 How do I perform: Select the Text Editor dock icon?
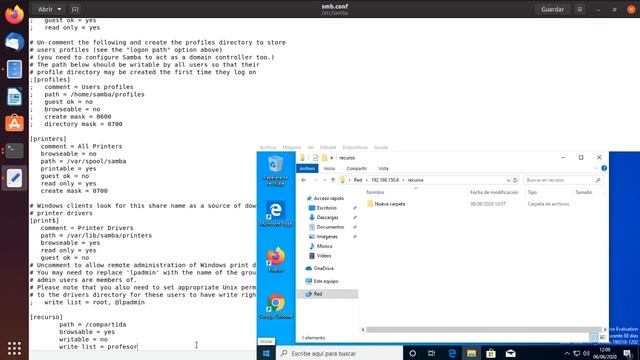(x=14, y=178)
